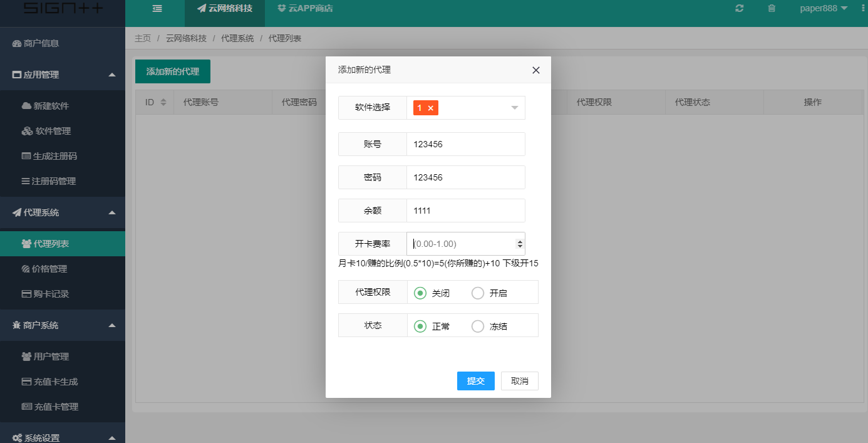Open the paper888 account dropdown
The width and height of the screenshot is (868, 443).
click(x=822, y=9)
